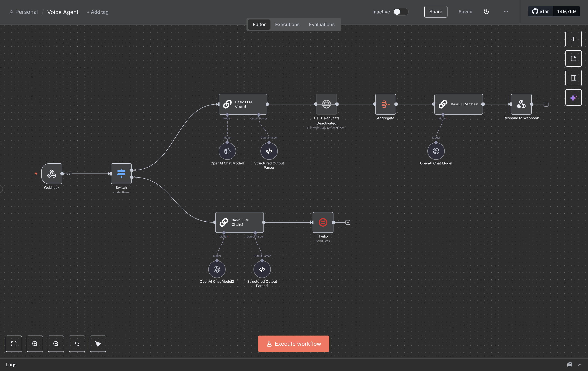Click the Add tag field
The height and width of the screenshot is (371, 588).
[98, 12]
